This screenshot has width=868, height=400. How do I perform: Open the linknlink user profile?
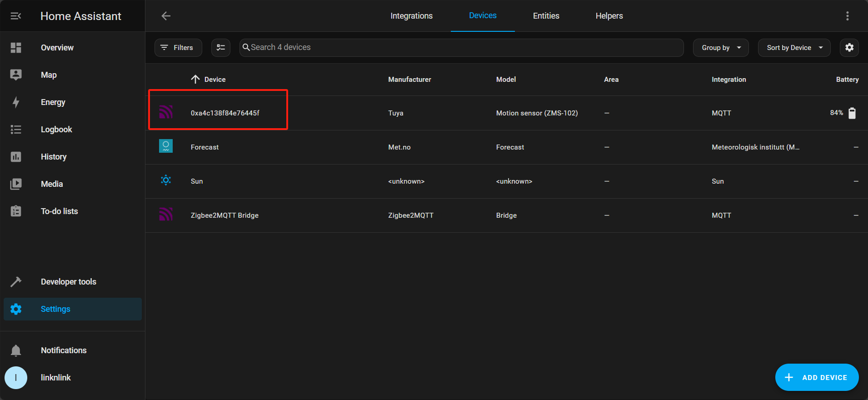tap(55, 378)
